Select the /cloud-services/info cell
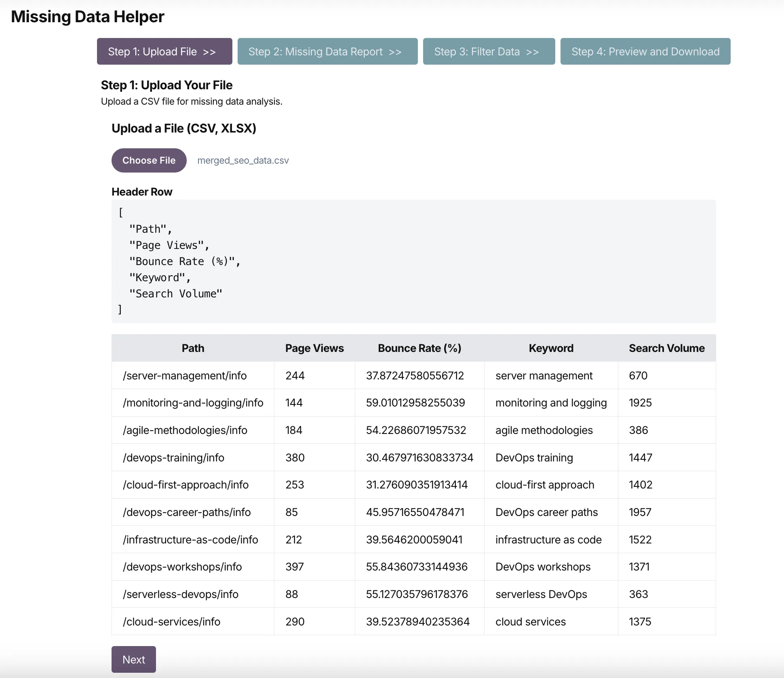Viewport: 784px width, 678px height. coord(193,621)
